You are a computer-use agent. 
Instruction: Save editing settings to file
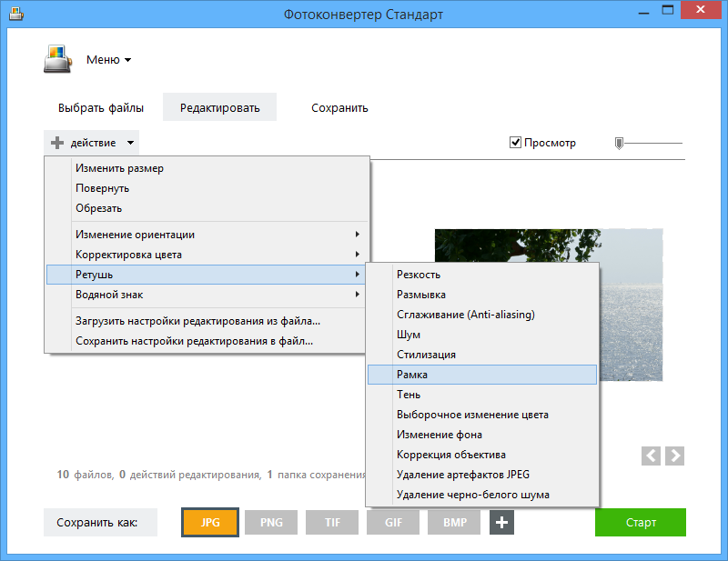tap(207, 341)
